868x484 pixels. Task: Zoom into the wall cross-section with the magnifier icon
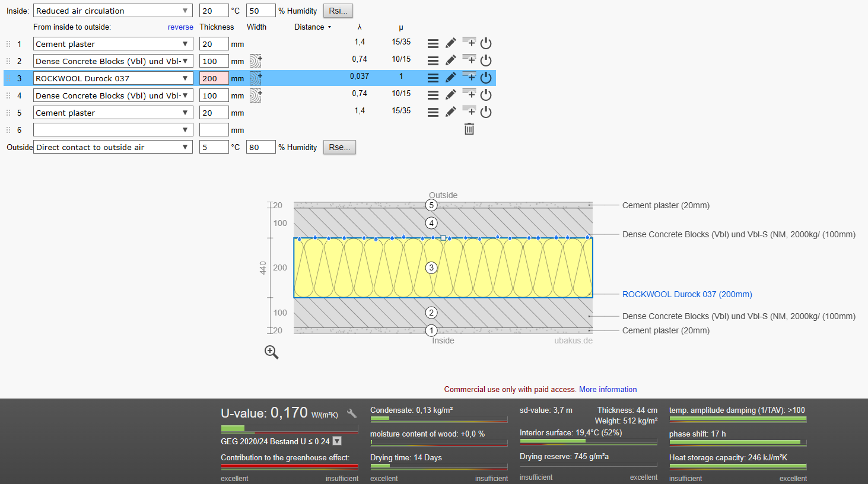point(271,352)
